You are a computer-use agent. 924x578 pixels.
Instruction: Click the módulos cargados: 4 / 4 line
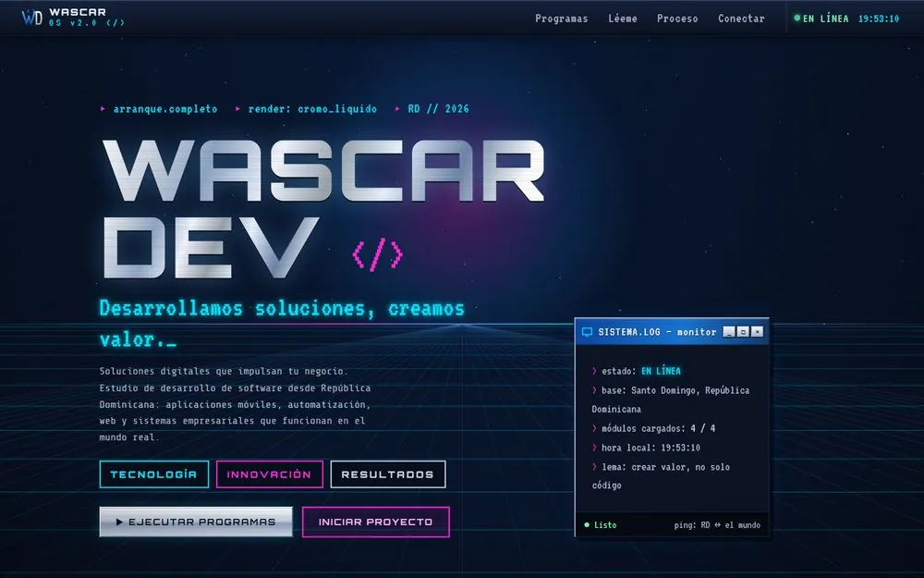point(653,428)
